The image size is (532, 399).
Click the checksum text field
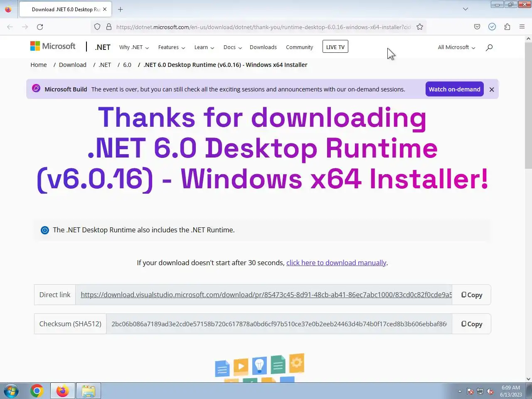pos(279,324)
